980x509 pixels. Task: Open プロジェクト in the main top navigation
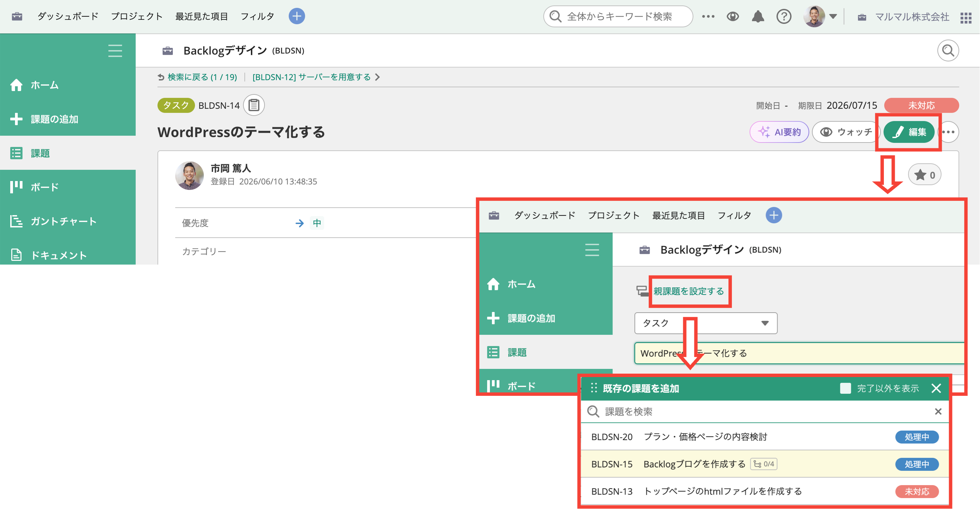(x=137, y=16)
